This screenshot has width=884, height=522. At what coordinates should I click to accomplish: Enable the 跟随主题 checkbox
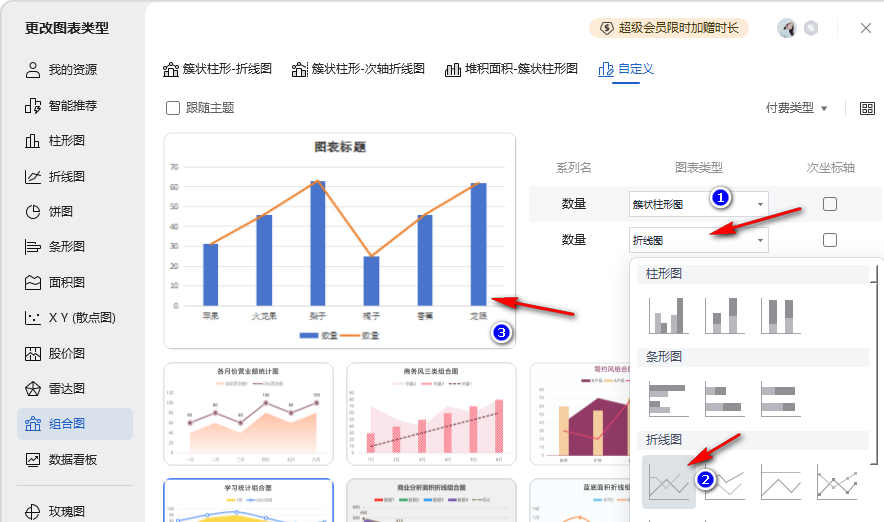click(173, 108)
